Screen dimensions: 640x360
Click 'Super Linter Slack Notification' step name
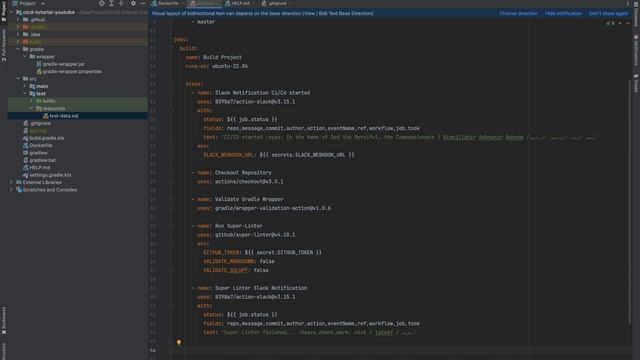pos(261,288)
